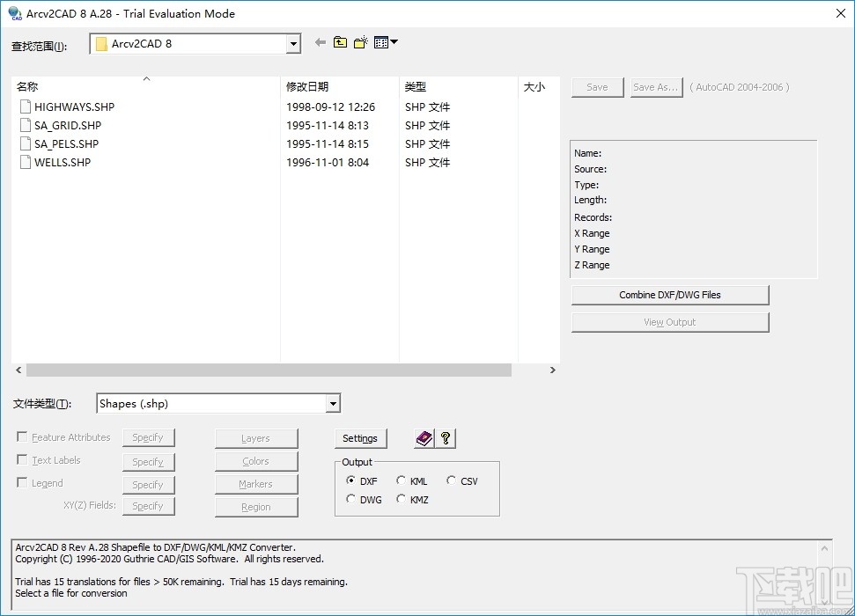Click the create new folder icon
Screen dimensions: 855x616
click(360, 41)
